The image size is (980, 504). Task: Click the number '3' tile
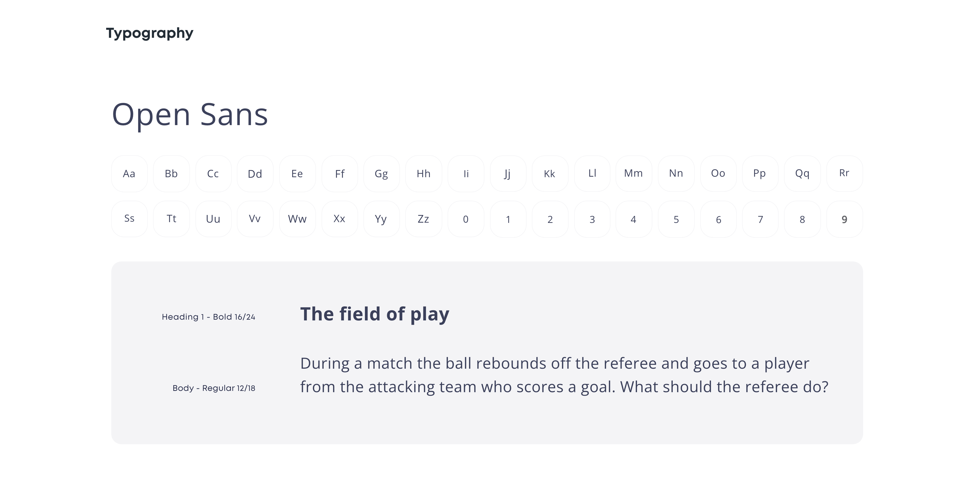click(x=592, y=219)
